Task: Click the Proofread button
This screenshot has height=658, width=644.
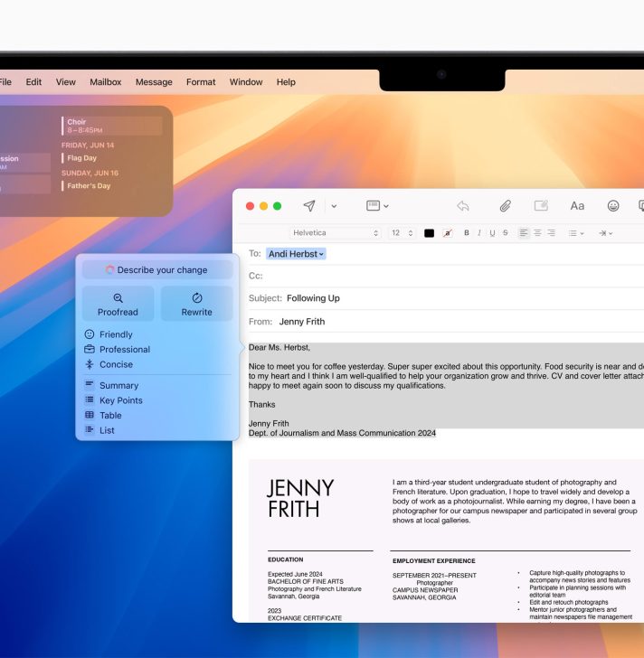Action: point(118,304)
